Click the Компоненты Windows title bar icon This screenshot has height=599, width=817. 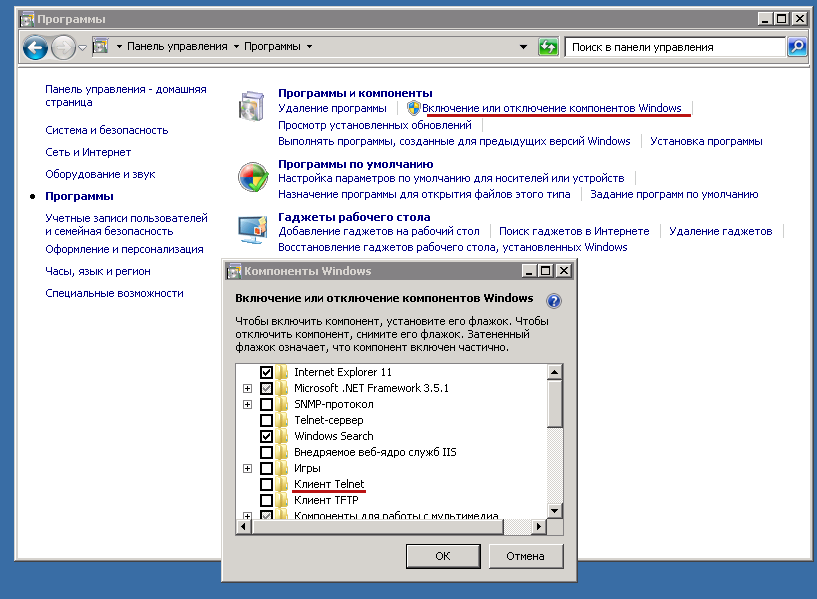pos(235,271)
